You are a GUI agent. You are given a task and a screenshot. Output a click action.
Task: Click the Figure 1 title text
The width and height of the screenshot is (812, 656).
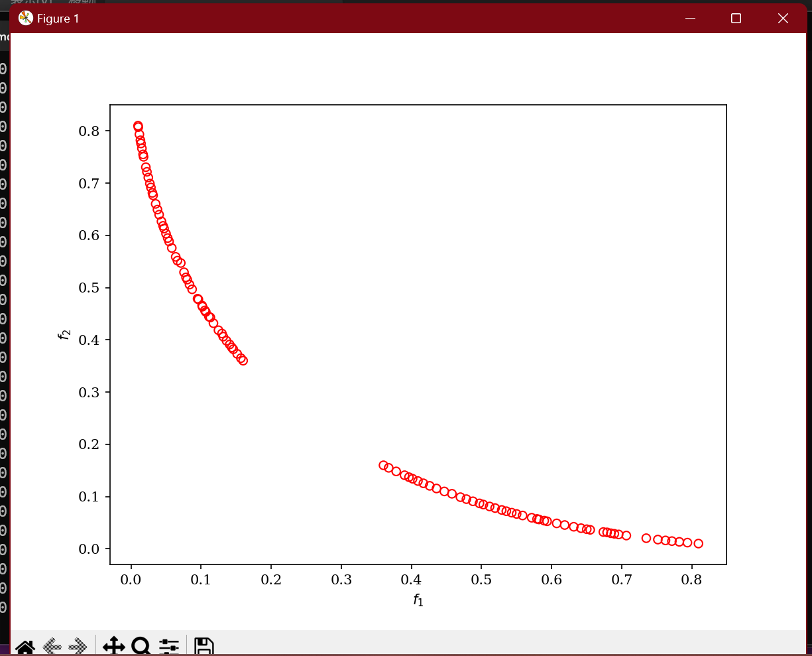tap(58, 19)
